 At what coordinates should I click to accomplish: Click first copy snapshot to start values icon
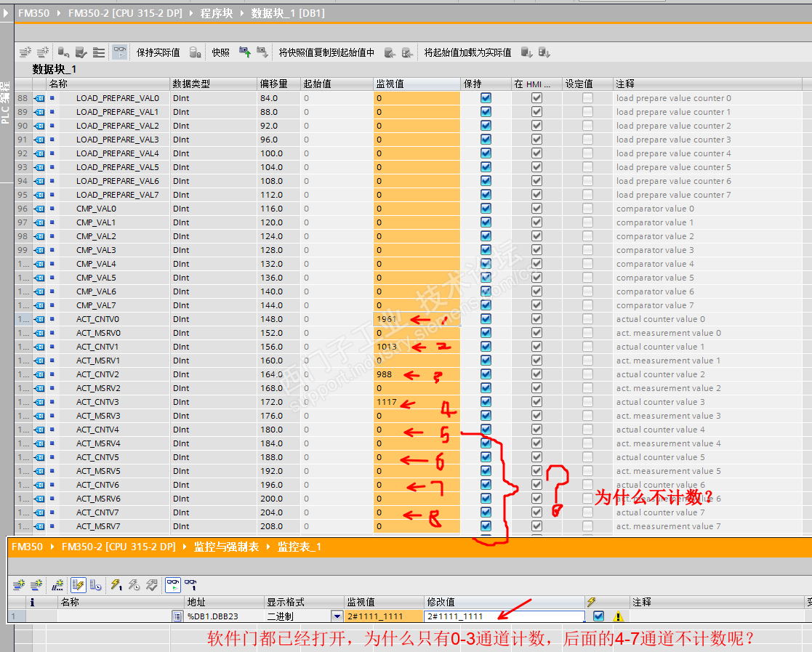point(390,52)
